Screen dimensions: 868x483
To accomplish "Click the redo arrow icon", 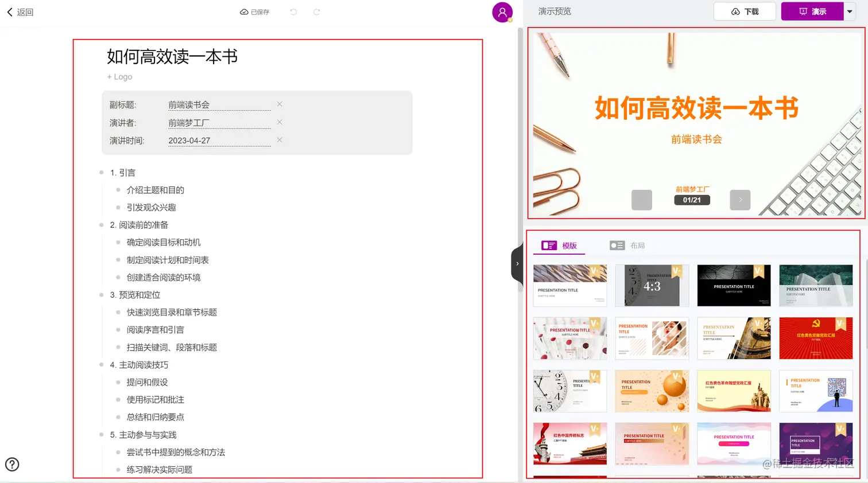I will tap(316, 12).
